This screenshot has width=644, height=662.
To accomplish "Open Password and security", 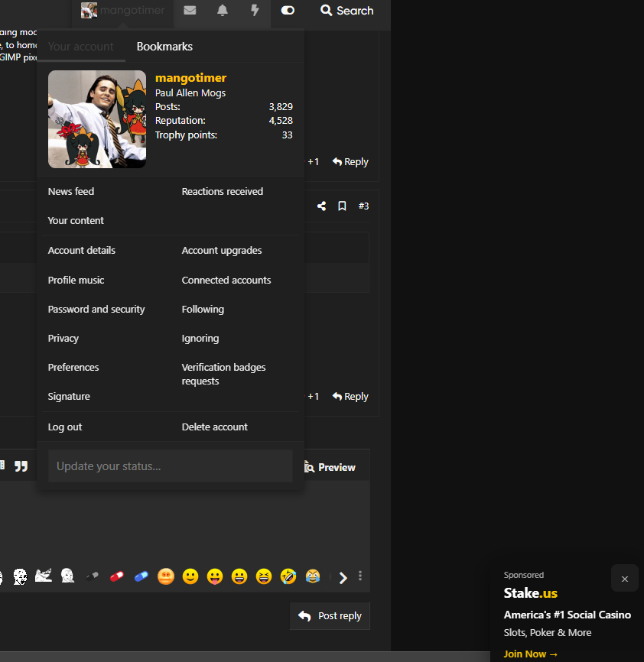I will tap(96, 309).
